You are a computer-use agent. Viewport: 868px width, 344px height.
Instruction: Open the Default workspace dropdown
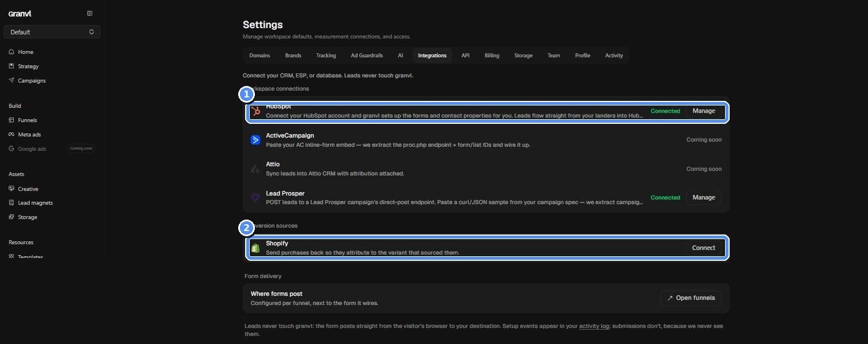tap(52, 32)
